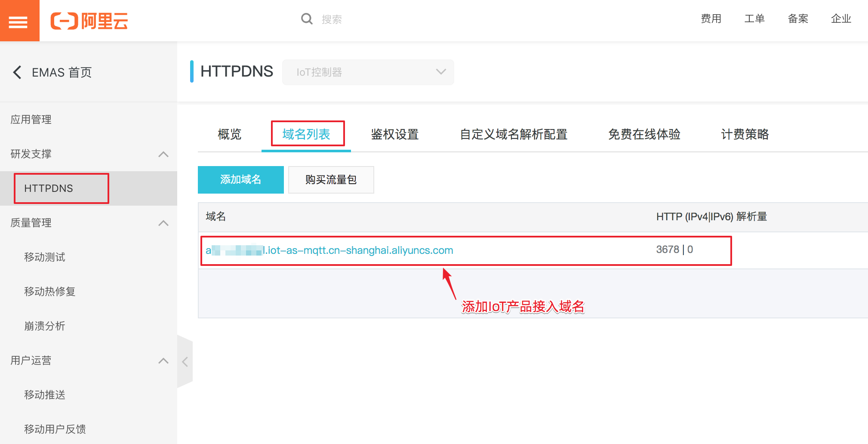Switch to the 自定义域名解析配置 tab
The image size is (868, 444).
pos(514,134)
